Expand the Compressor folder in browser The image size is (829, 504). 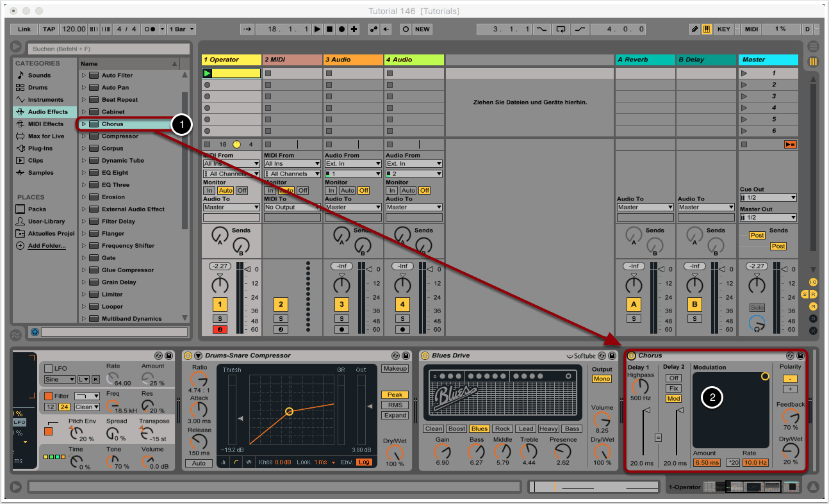(83, 136)
